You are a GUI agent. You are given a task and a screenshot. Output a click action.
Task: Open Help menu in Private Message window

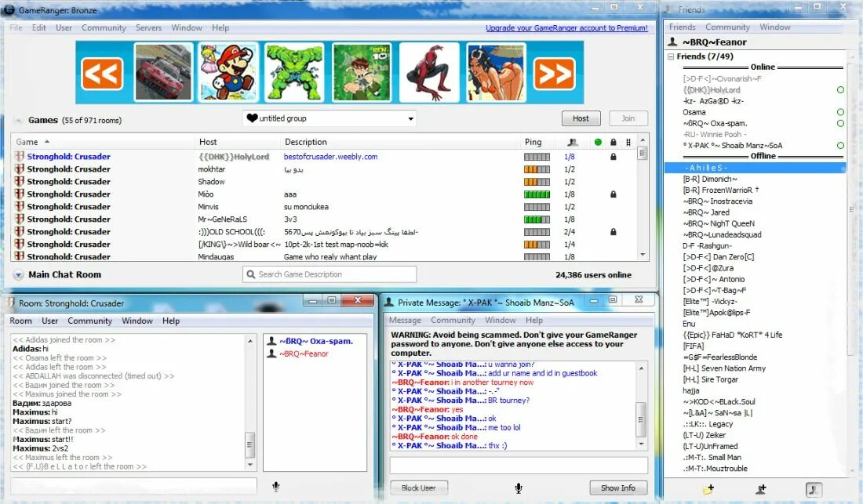pos(533,320)
